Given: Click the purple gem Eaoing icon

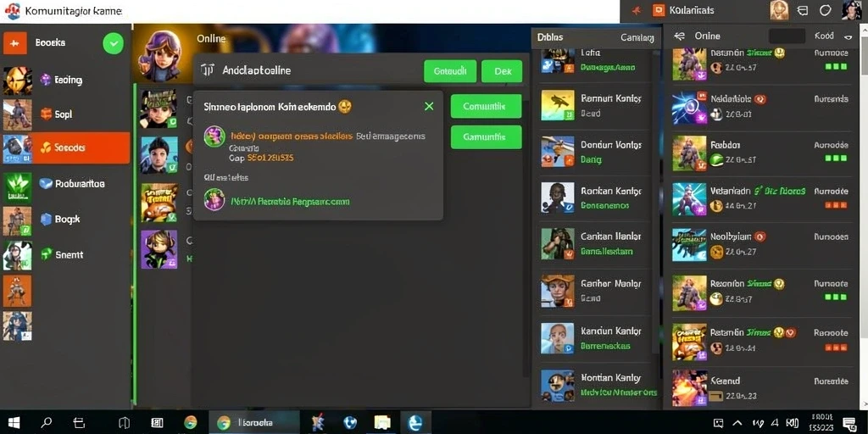Looking at the screenshot, I should (x=46, y=81).
